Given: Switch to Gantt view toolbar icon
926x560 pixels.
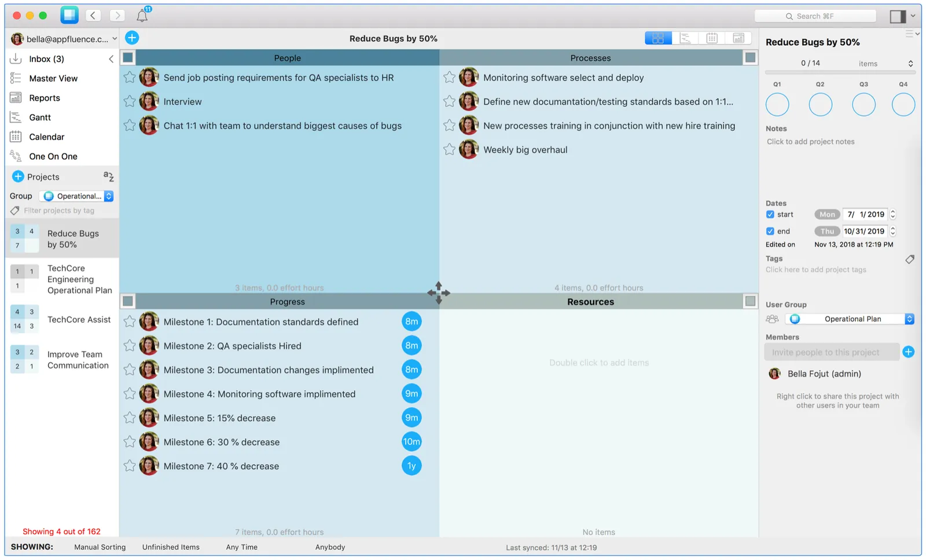Looking at the screenshot, I should pos(685,38).
